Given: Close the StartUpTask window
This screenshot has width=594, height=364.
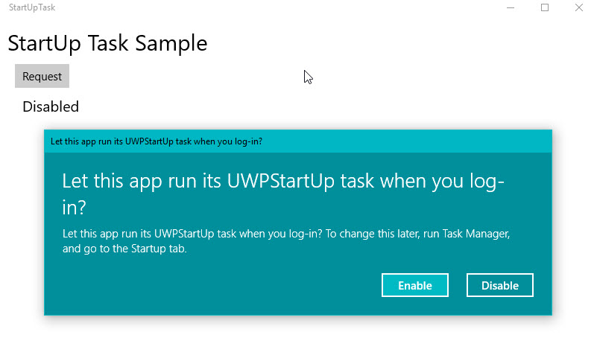Looking at the screenshot, I should click(x=579, y=7).
